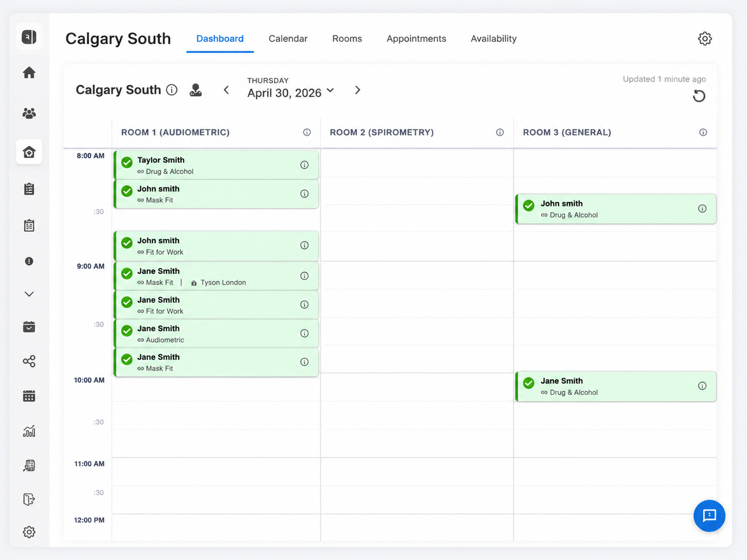Select the clinic house sidebar icon
The width and height of the screenshot is (747, 560).
tap(29, 152)
